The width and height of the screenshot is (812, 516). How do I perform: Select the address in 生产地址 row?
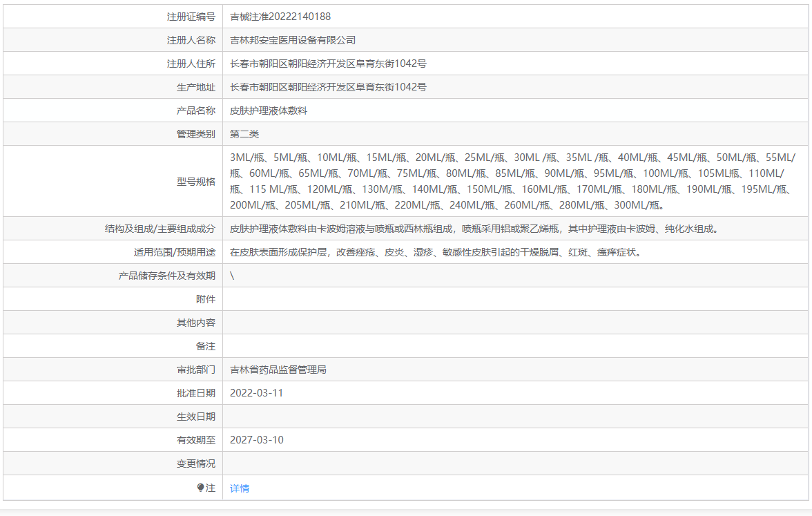coord(329,87)
